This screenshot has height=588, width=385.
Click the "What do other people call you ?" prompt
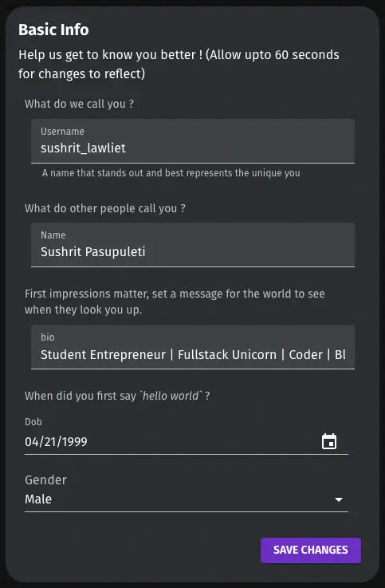(105, 208)
